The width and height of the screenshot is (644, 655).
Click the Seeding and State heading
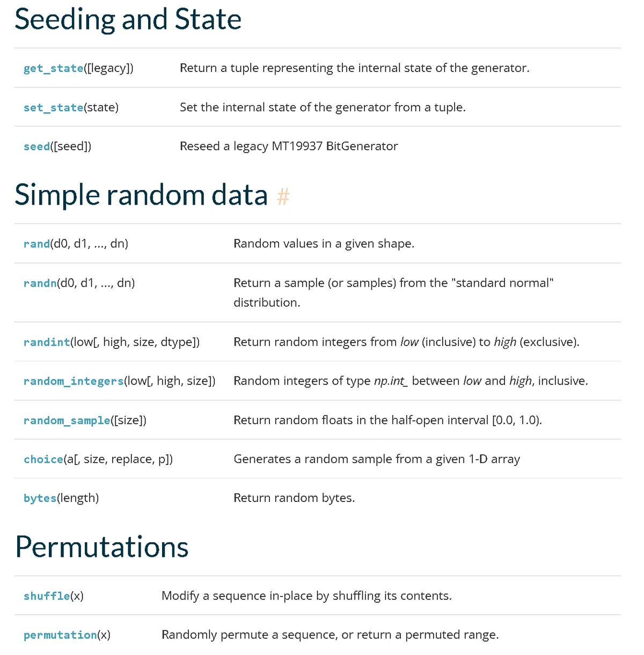click(x=128, y=20)
